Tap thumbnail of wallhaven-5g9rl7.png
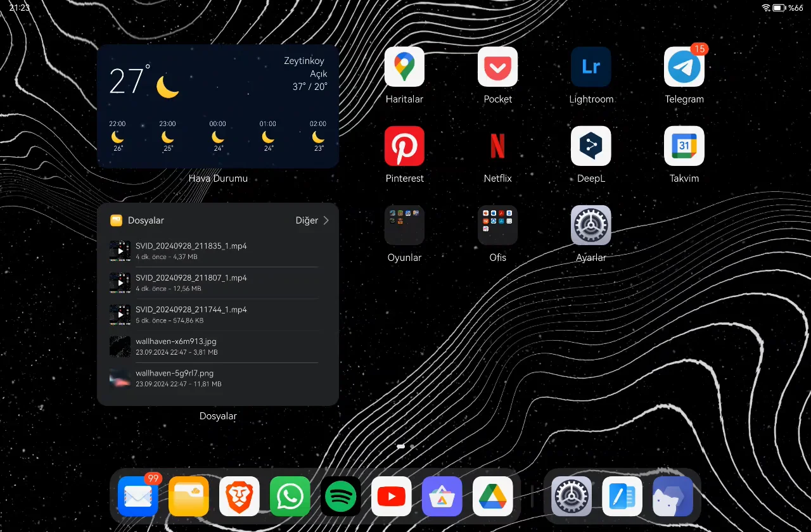This screenshot has height=532, width=811. (120, 378)
